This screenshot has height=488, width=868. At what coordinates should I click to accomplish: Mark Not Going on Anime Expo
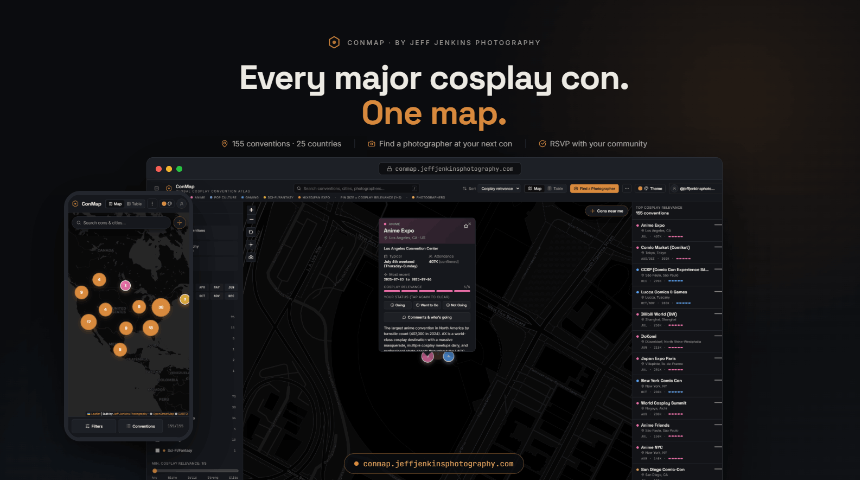(x=456, y=305)
